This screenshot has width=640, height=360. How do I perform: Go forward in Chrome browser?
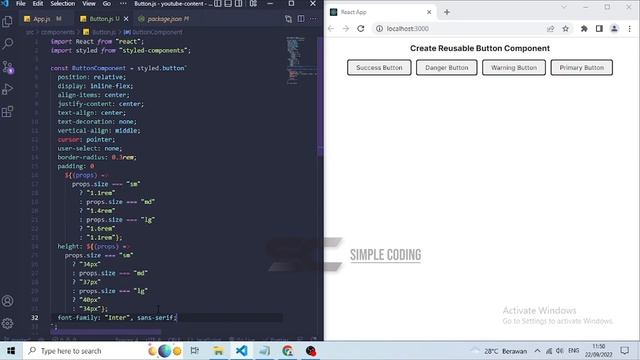[x=346, y=29]
